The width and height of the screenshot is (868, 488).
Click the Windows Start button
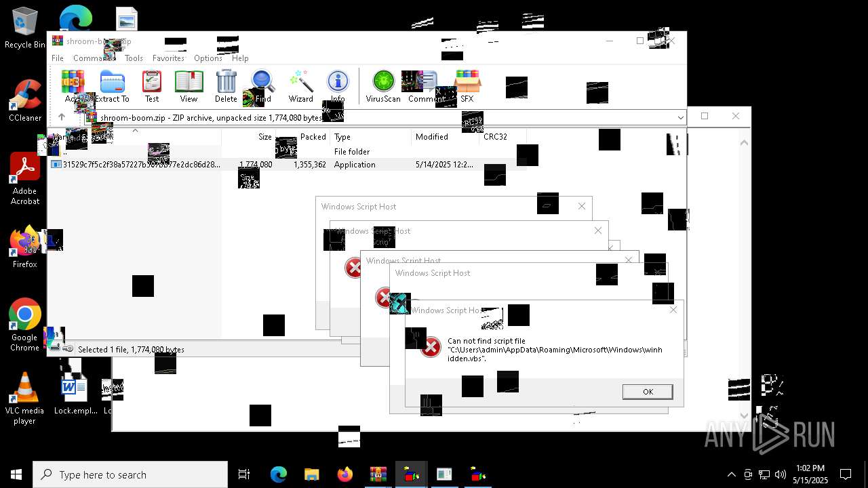click(16, 474)
